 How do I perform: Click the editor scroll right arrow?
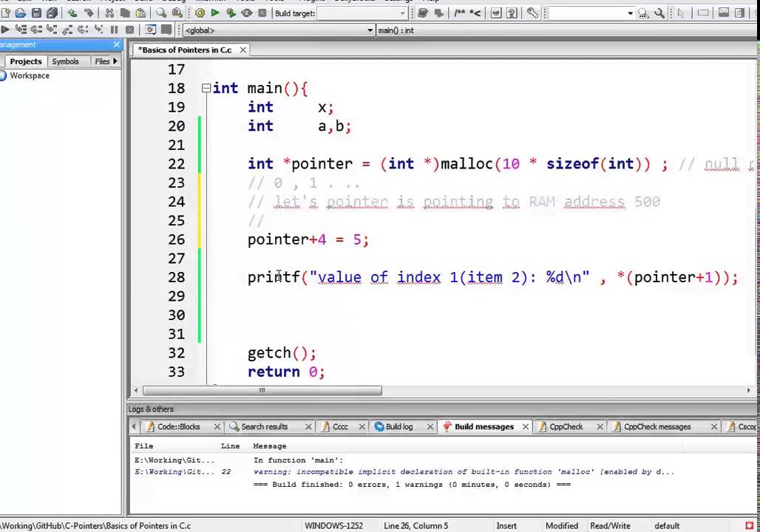tap(749, 390)
